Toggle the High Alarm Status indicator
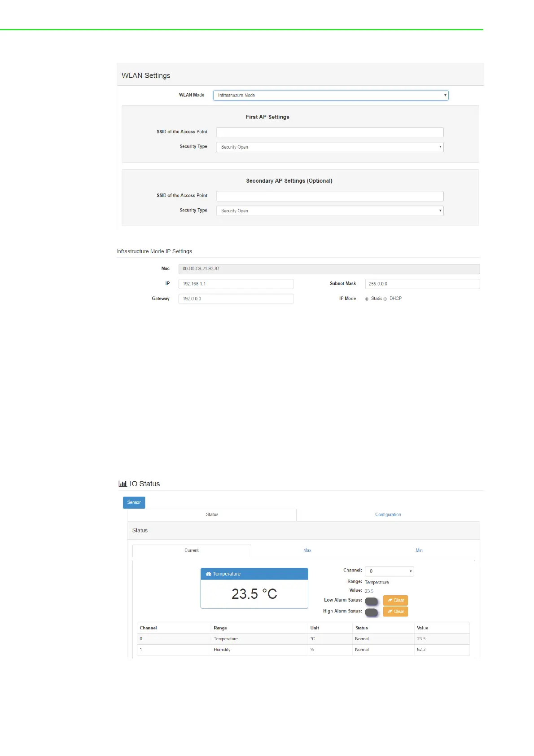This screenshot has width=534, height=756. 371,612
